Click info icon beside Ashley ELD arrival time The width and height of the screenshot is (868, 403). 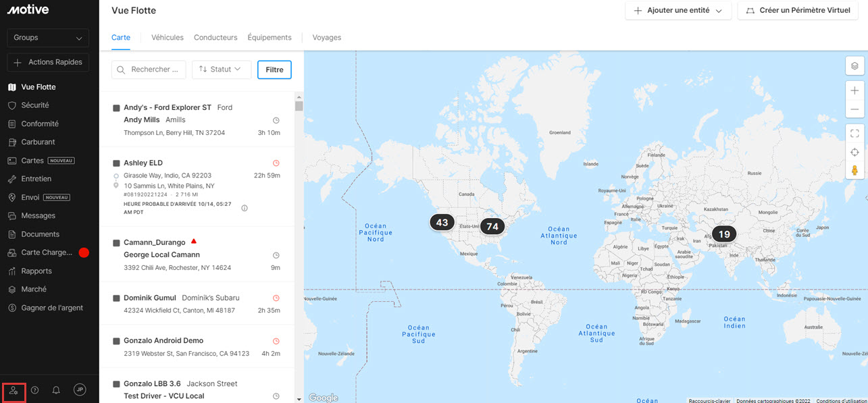click(245, 208)
